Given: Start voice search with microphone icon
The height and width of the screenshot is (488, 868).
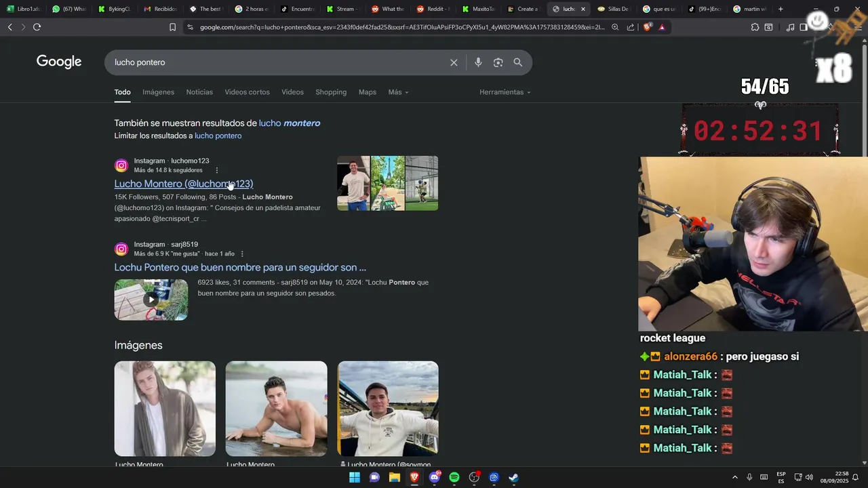Looking at the screenshot, I should click(478, 62).
